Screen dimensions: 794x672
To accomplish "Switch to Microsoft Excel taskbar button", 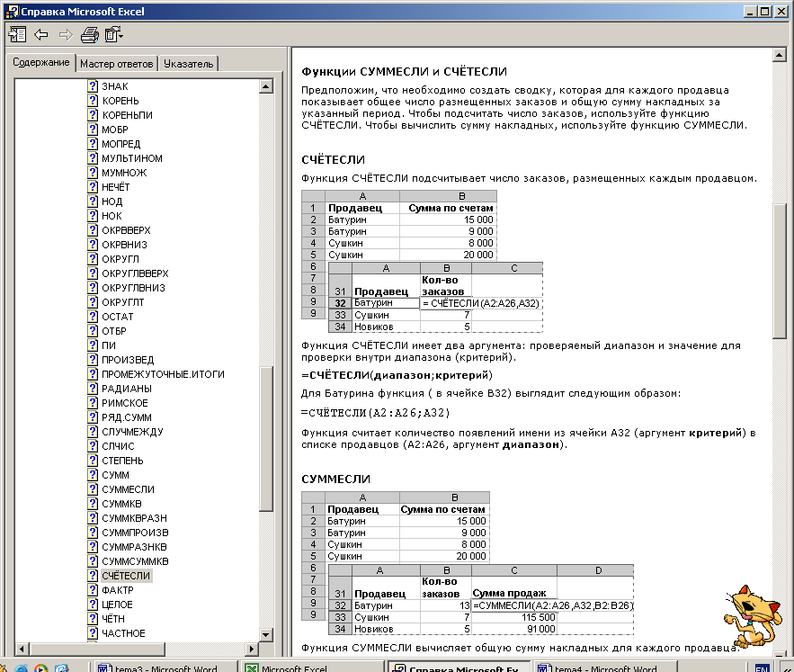I will (x=311, y=668).
